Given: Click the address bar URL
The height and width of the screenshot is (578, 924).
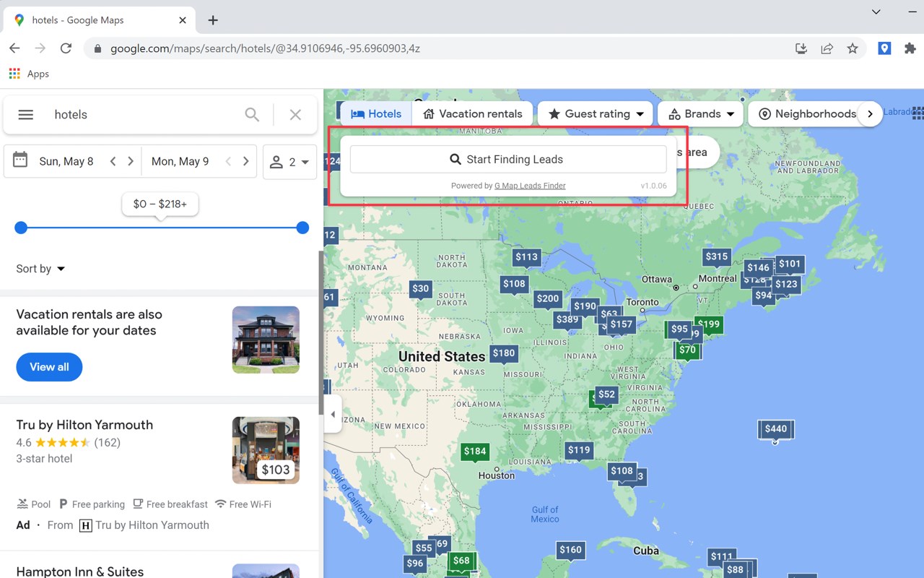Looking at the screenshot, I should pyautogui.click(x=265, y=48).
